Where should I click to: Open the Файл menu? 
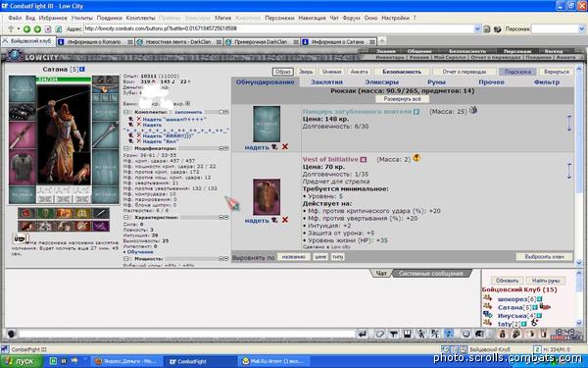15,18
